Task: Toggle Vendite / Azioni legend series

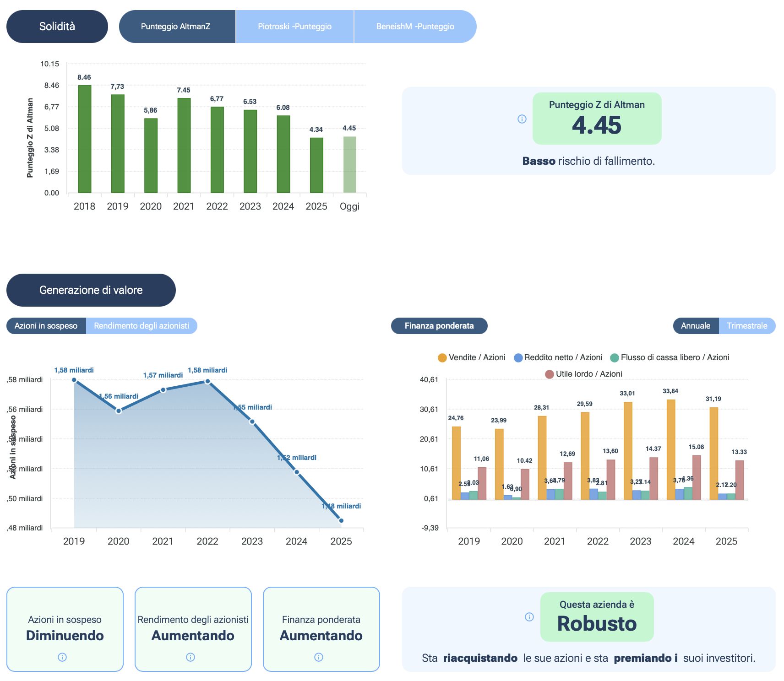Action: pyautogui.click(x=472, y=357)
